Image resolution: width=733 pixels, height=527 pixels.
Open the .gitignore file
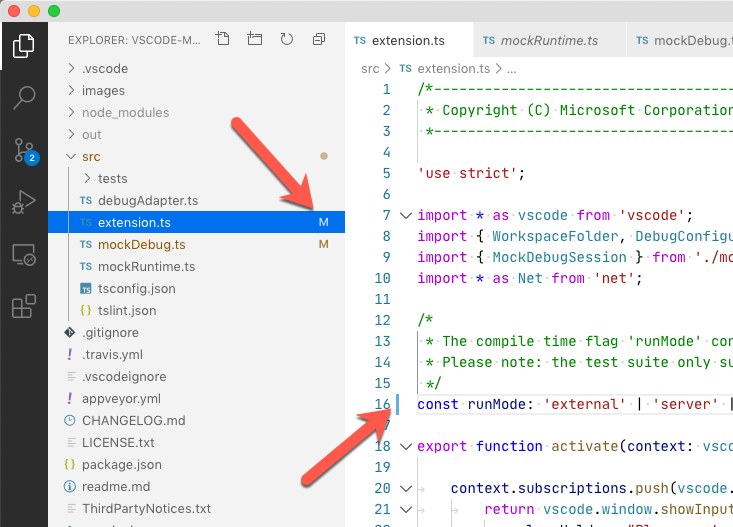click(196, 332)
